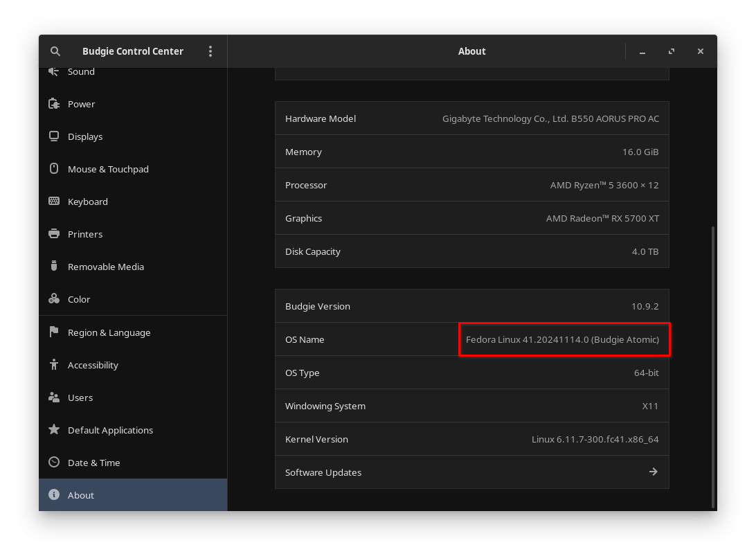Screen dimensions: 756x554
Task: Go to Date & Time settings
Action: (133, 463)
